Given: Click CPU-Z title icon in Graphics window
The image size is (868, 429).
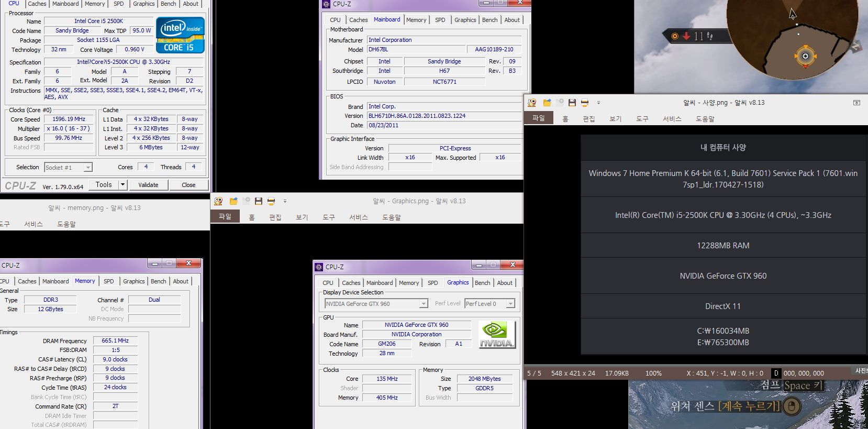Looking at the screenshot, I should [319, 267].
